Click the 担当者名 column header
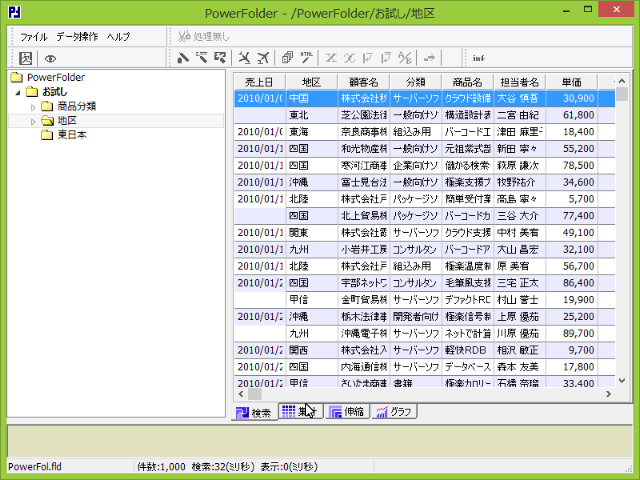This screenshot has height=480, width=640. pos(520,82)
